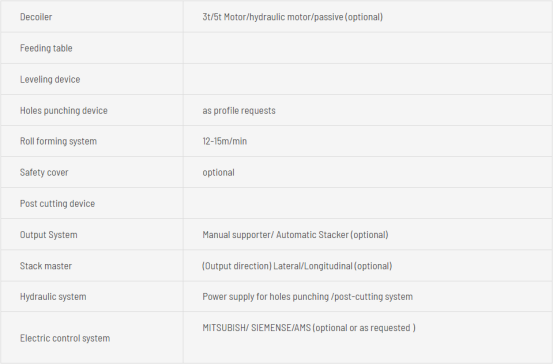Select the Feeding table cell

tap(92, 48)
